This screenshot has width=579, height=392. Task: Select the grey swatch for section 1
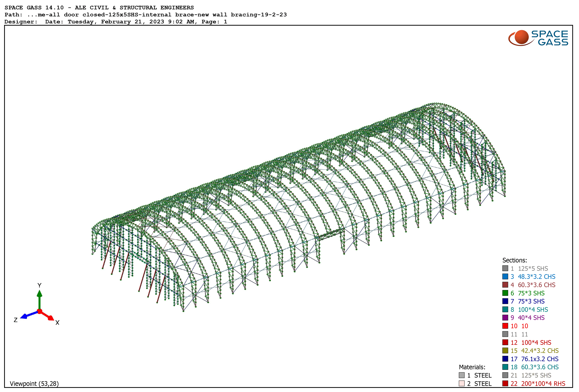[505, 268]
